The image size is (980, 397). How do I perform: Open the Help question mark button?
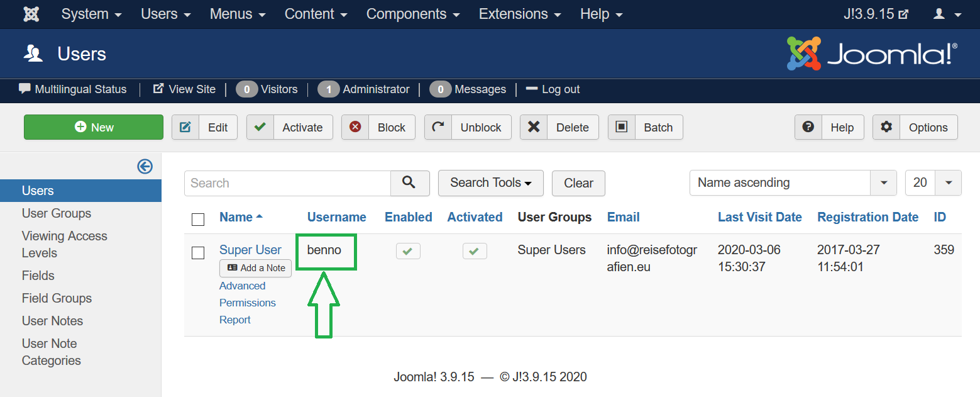tap(829, 127)
